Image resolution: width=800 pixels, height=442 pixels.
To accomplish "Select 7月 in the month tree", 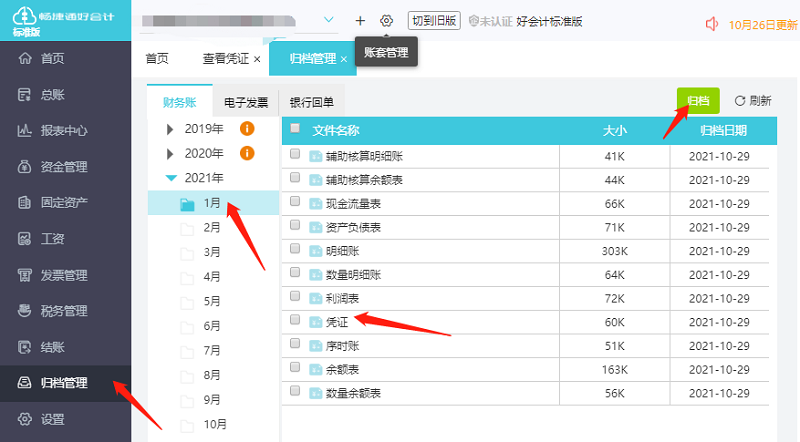I will [213, 350].
